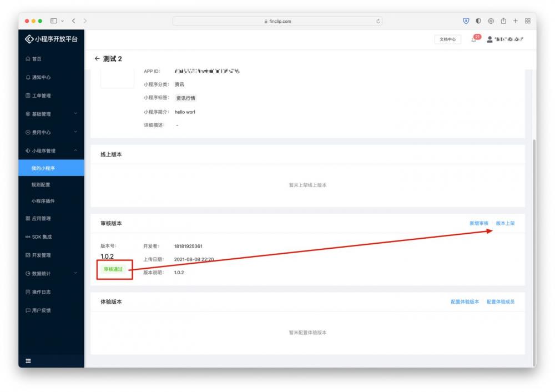Open the gear extension icon in Safari
The image size is (555, 392).
[491, 21]
